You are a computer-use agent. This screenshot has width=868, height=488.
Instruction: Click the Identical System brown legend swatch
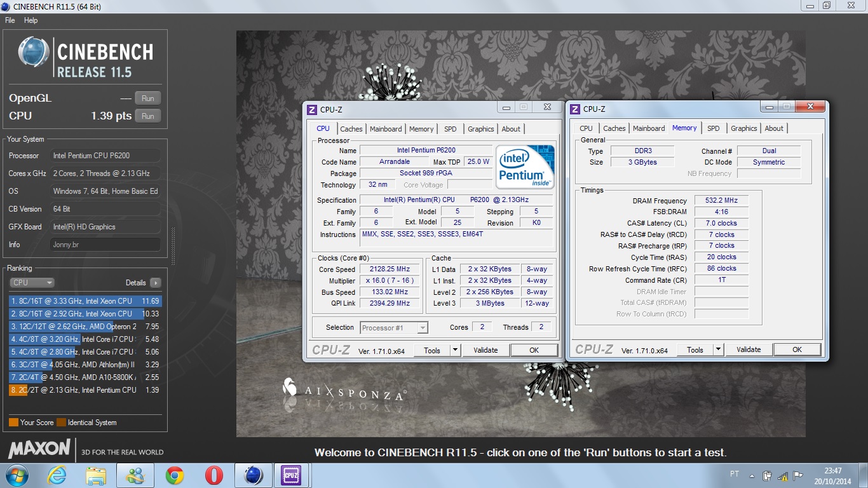(x=61, y=423)
